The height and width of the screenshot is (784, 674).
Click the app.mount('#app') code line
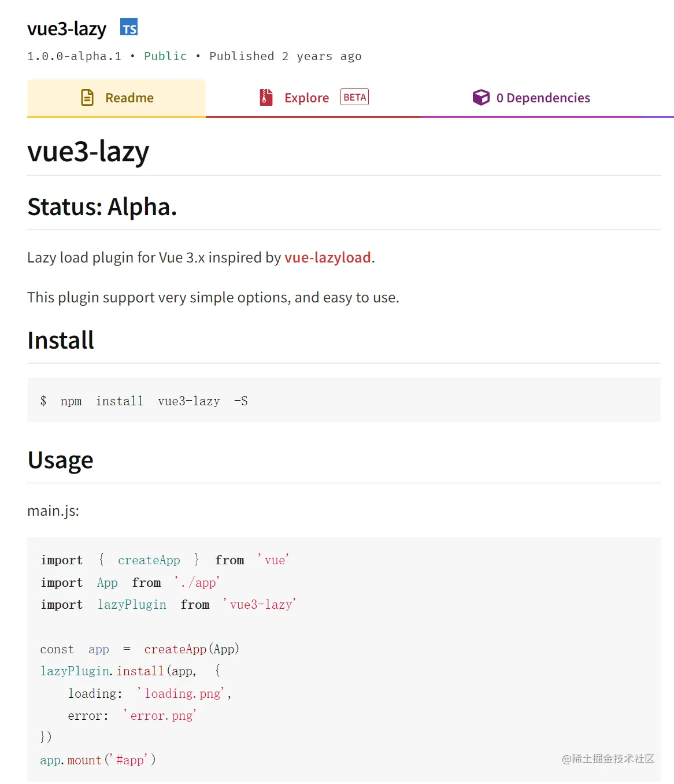coord(98,760)
